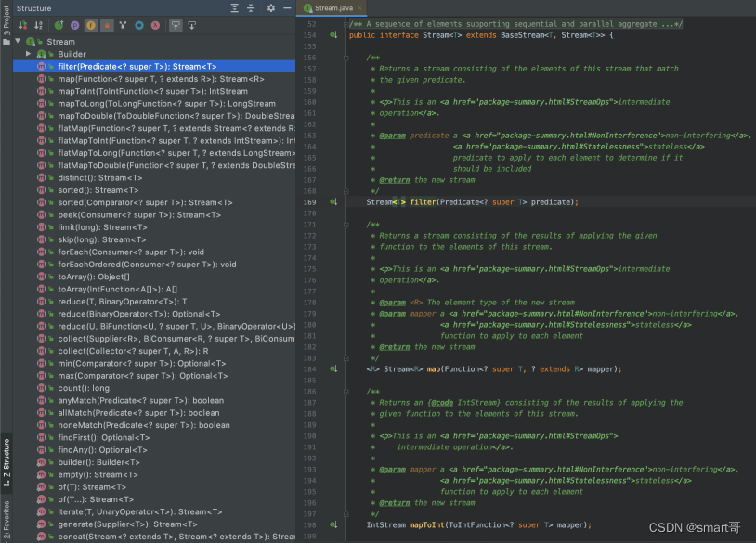The image size is (756, 543).
Task: Open Structure panel gear settings
Action: pos(271,8)
